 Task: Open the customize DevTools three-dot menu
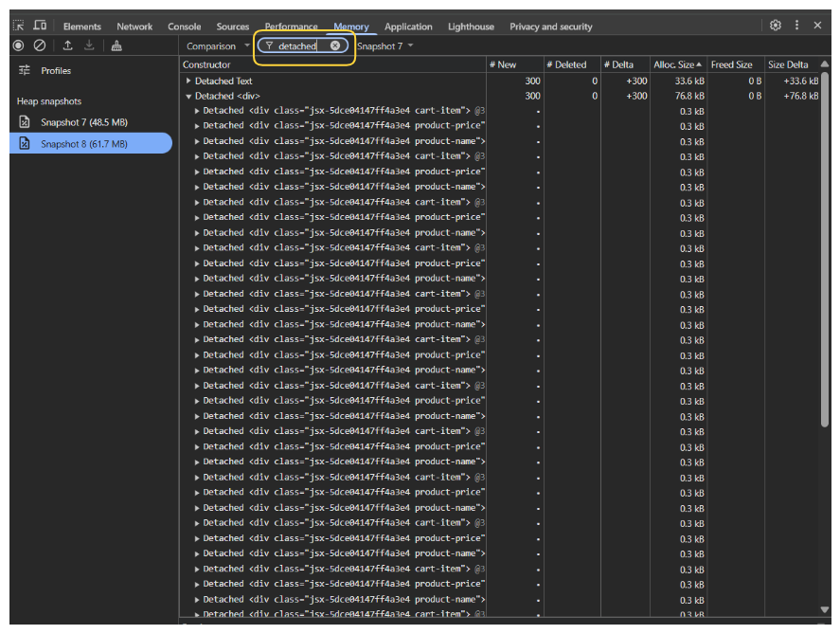click(796, 26)
